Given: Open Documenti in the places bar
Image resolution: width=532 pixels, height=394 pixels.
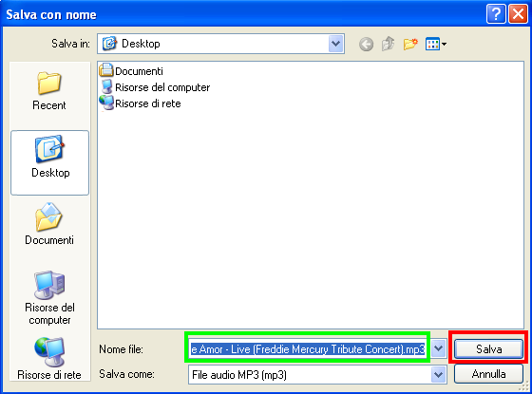Looking at the screenshot, I should [x=49, y=224].
